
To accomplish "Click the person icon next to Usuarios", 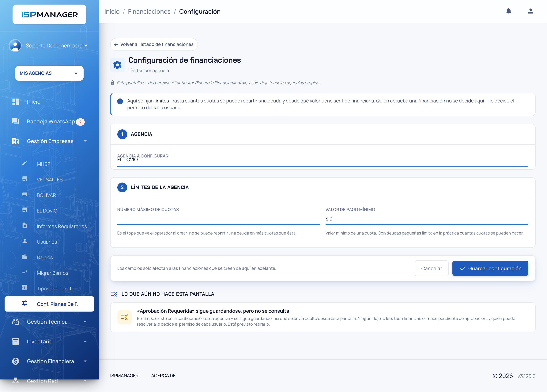I will coord(25,241).
